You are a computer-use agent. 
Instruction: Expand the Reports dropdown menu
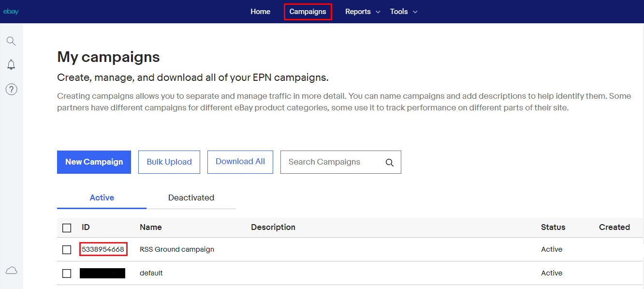pos(363,12)
